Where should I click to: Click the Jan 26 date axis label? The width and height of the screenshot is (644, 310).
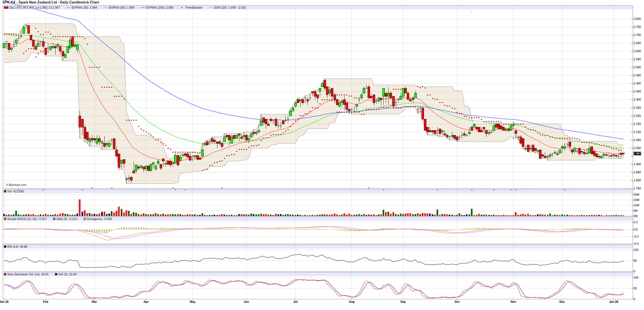614,301
